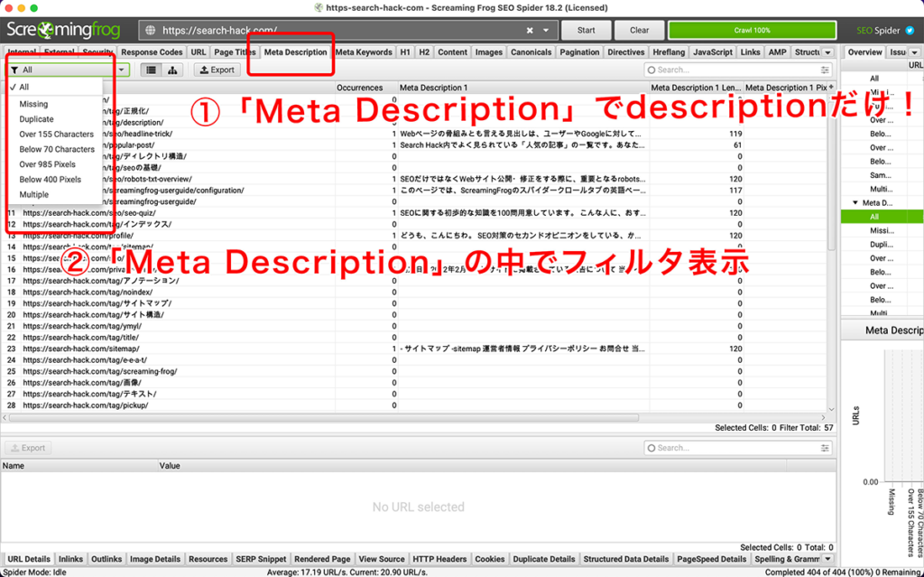Select Below 70 Characters filter option
924x577 pixels.
pos(57,149)
